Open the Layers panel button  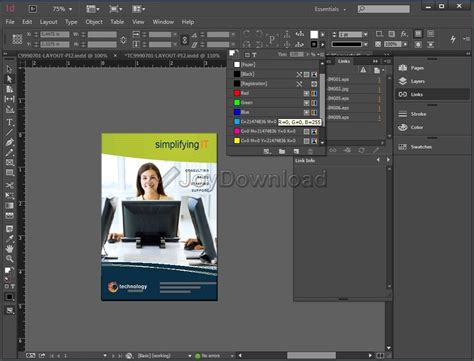pos(432,81)
